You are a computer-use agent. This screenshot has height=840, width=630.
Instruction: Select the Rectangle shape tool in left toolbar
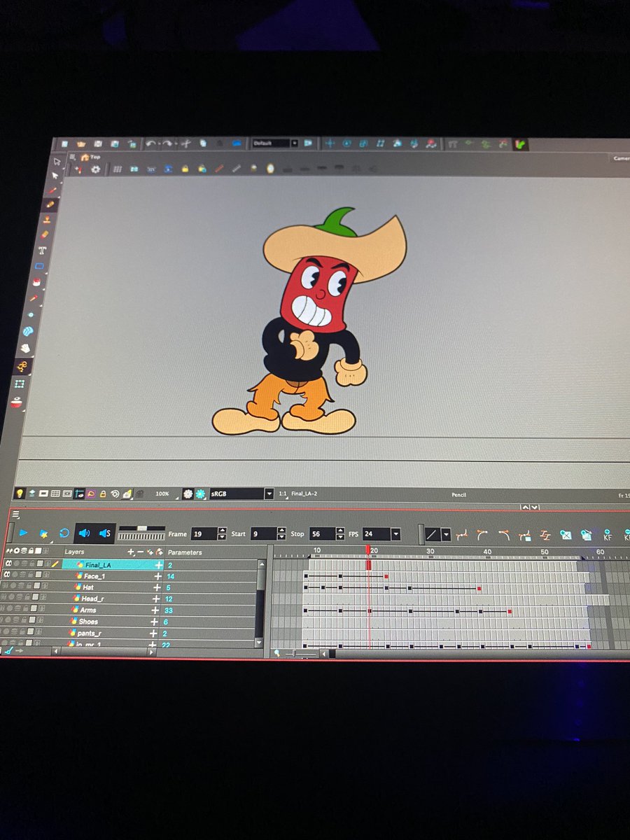point(39,266)
